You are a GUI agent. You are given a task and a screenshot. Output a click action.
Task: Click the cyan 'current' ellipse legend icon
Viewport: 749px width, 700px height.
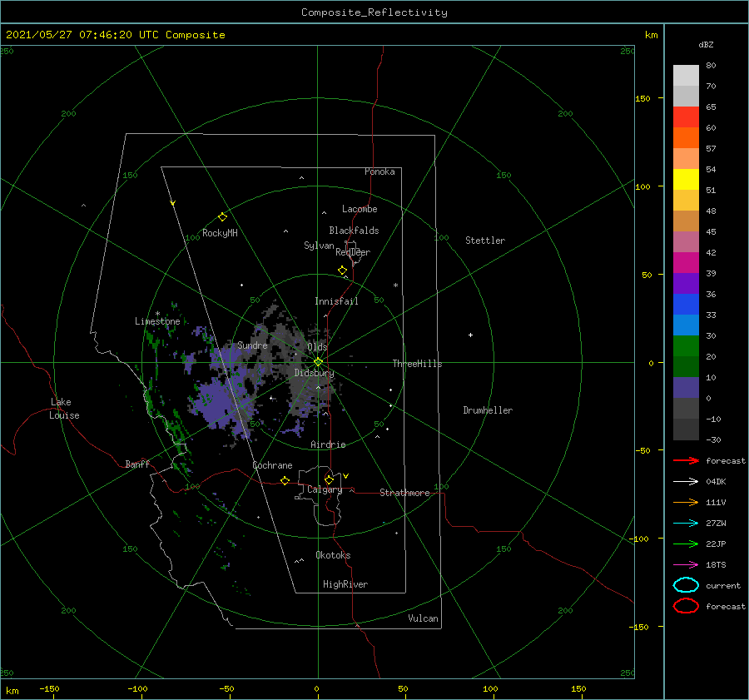[x=686, y=585]
